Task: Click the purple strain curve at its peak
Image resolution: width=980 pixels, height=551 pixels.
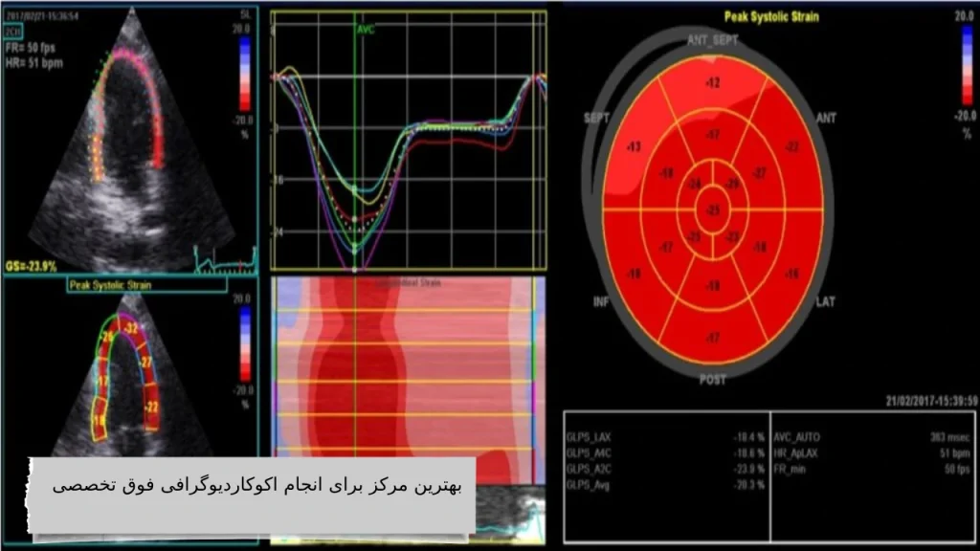Action: coord(354,270)
